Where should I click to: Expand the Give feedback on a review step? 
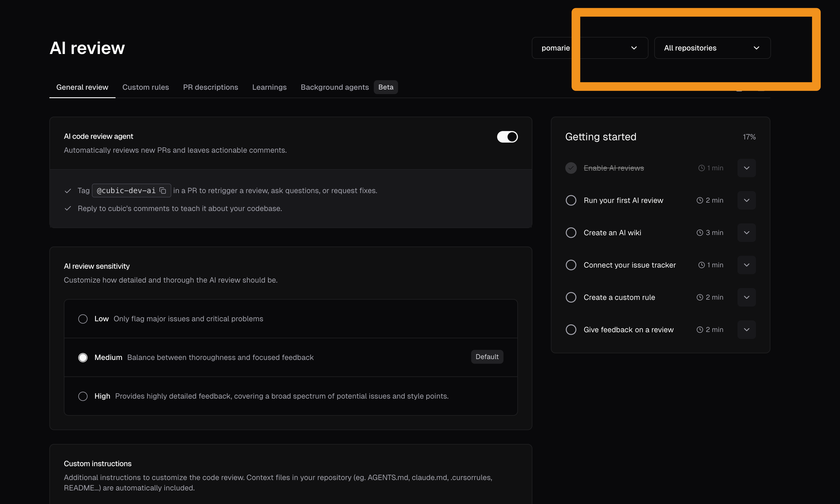click(746, 329)
